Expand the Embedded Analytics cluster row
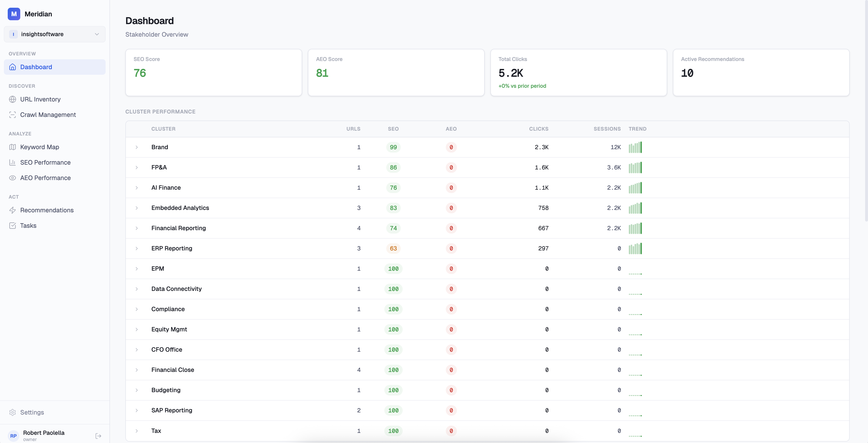Screen dimensions: 868x443 click(137, 208)
